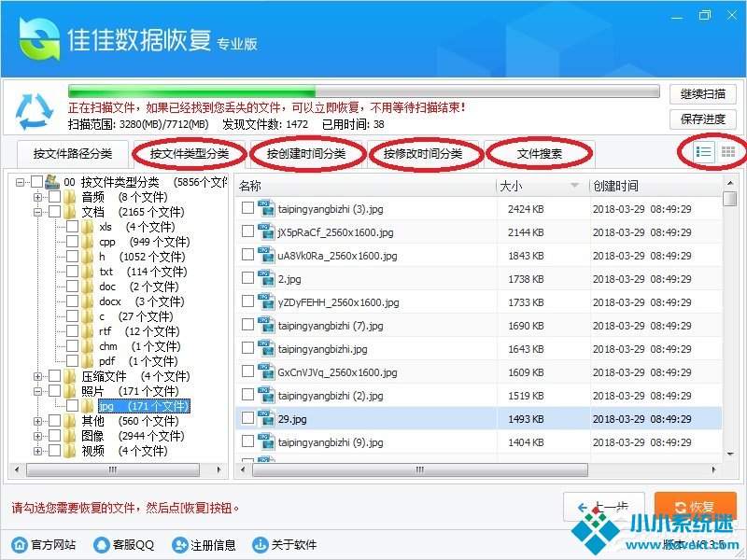Click the root computer icon in tree
Image resolution: width=747 pixels, height=560 pixels.
point(52,181)
